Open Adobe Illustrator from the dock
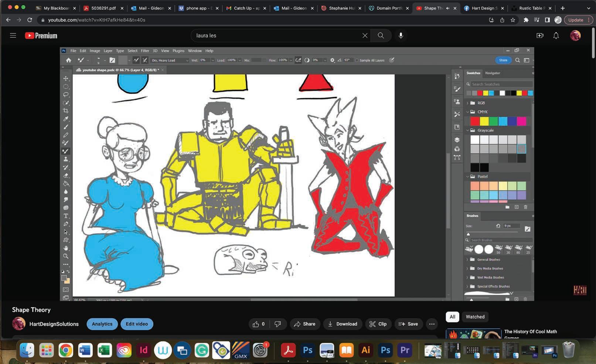 [366, 350]
